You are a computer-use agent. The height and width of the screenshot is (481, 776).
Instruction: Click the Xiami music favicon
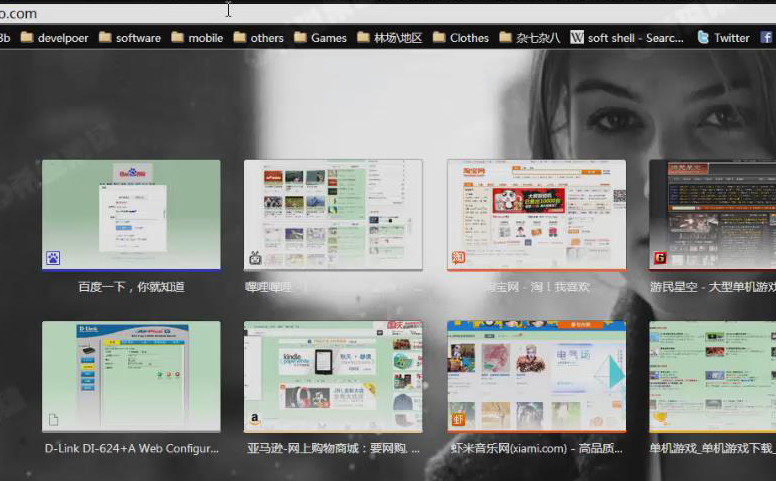click(x=458, y=420)
